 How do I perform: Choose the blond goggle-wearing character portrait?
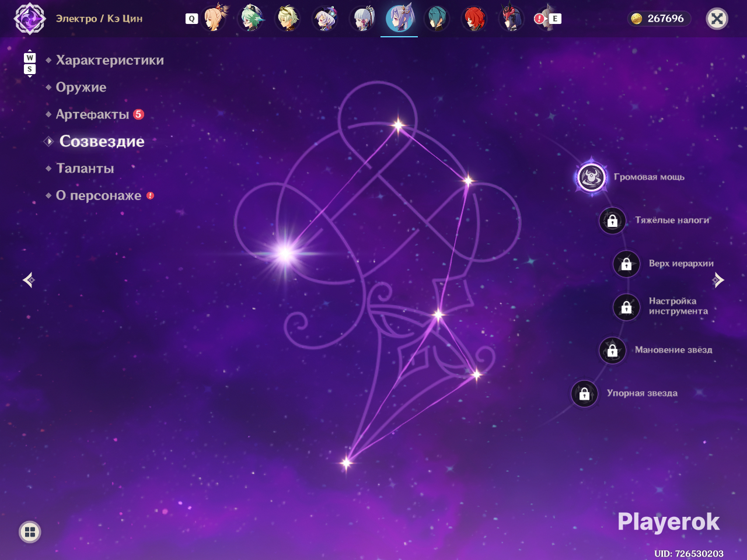point(288,18)
